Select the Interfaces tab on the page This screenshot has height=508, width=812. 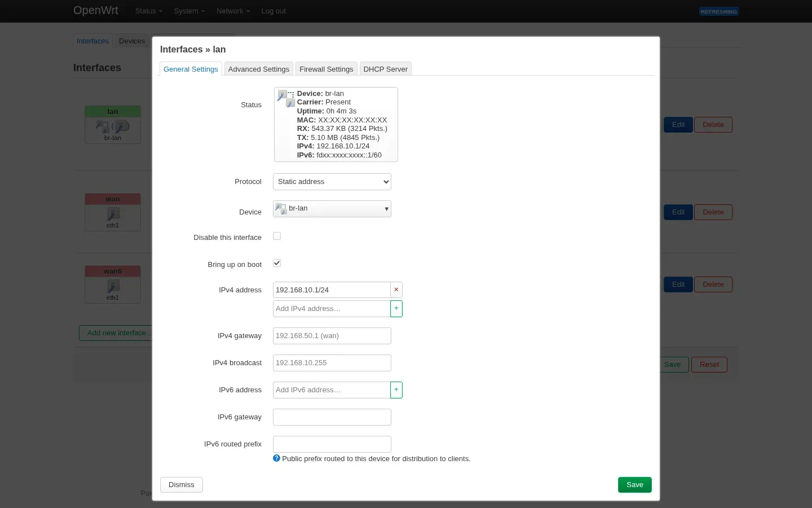pyautogui.click(x=92, y=41)
